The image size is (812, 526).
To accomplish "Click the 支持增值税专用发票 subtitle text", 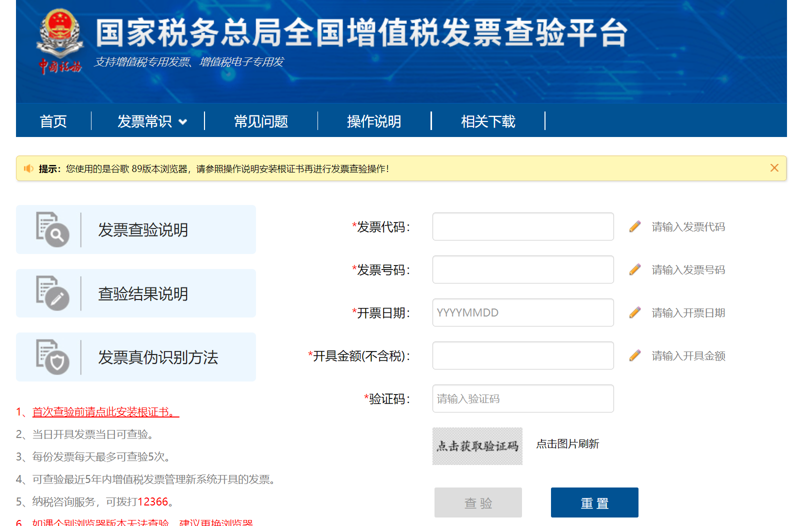I will (189, 62).
